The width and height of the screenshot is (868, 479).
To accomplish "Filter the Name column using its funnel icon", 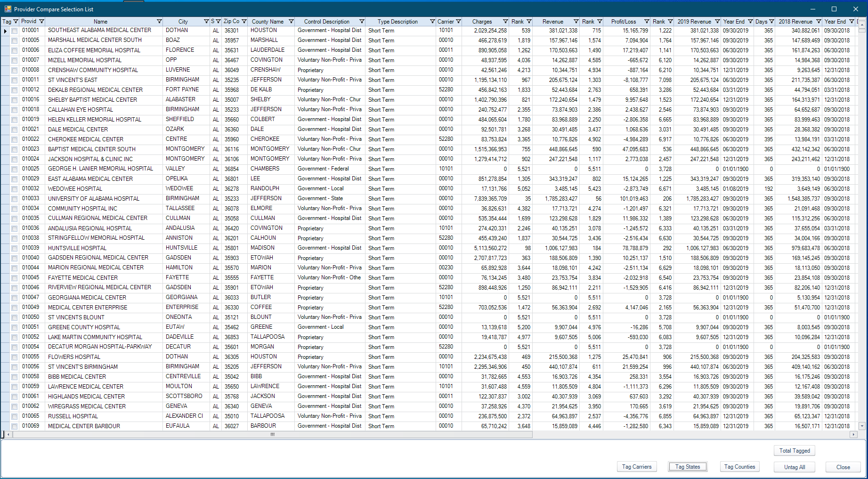I will [159, 21].
